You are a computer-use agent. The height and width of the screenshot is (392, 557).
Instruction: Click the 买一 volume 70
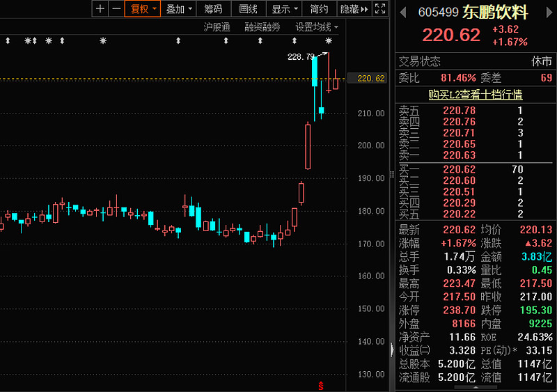click(x=517, y=169)
